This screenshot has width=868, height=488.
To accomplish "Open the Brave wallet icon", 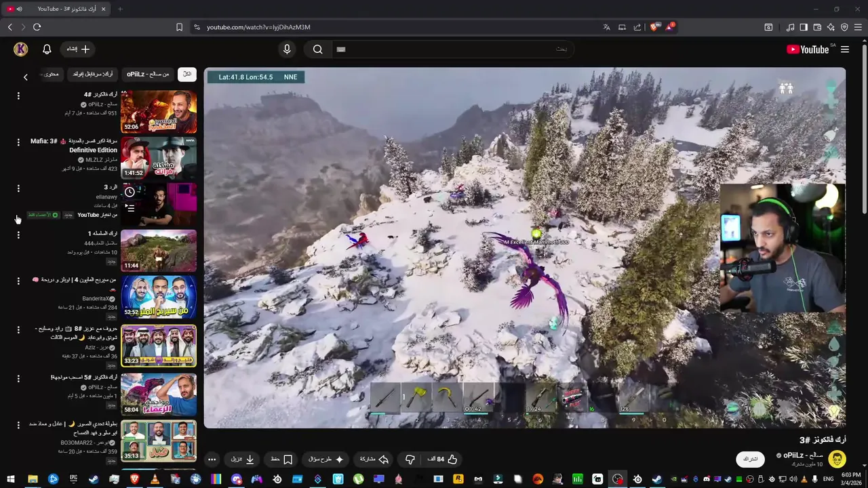I will [817, 27].
